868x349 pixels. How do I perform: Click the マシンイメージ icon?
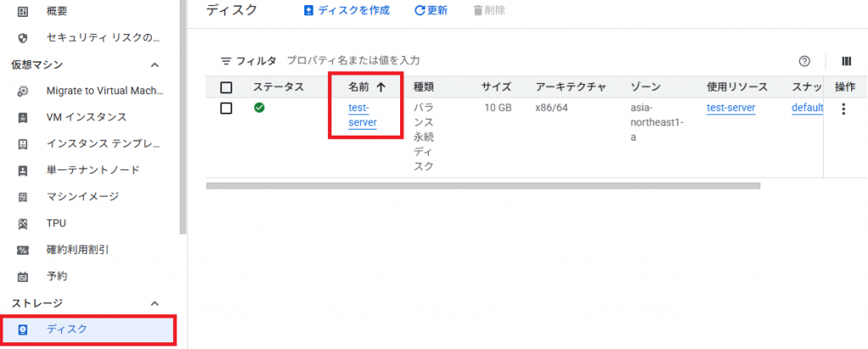coord(23,197)
